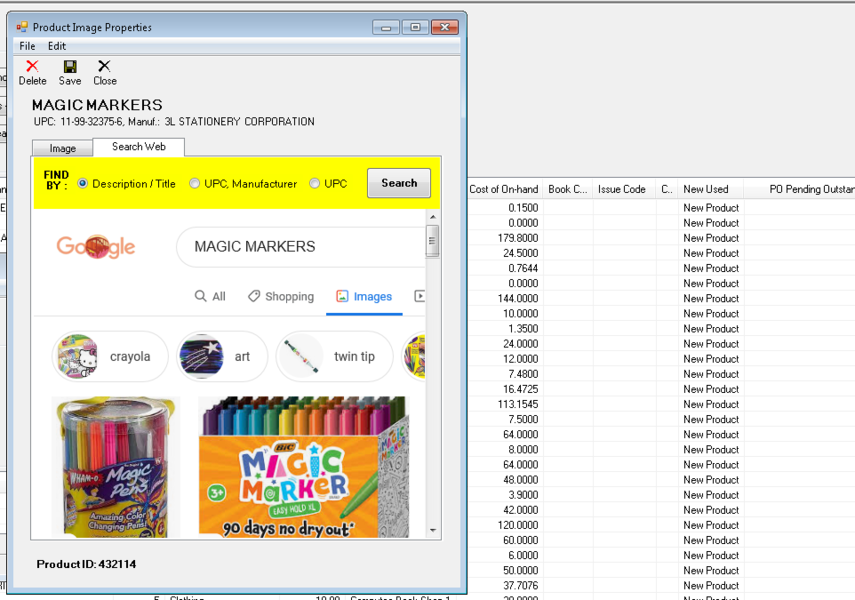The width and height of the screenshot is (855, 600).
Task: Click the Product Image Properties title bar icon
Action: tap(22, 27)
